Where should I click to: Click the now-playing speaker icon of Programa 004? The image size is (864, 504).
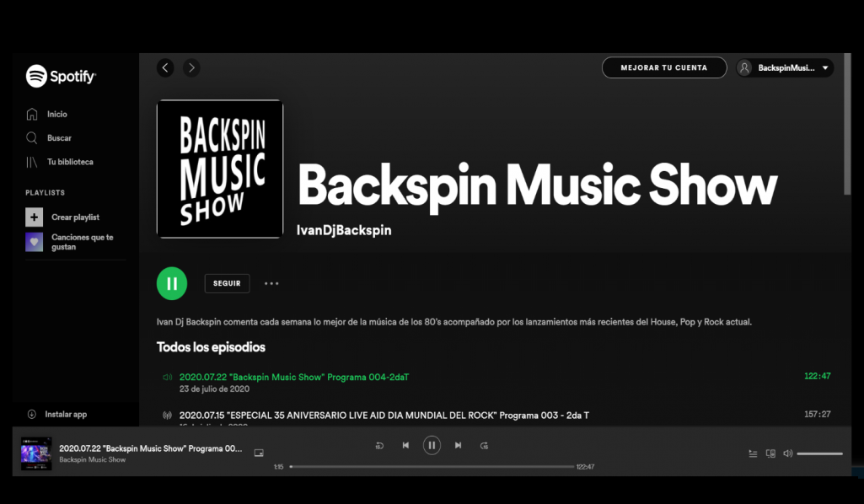tap(167, 378)
